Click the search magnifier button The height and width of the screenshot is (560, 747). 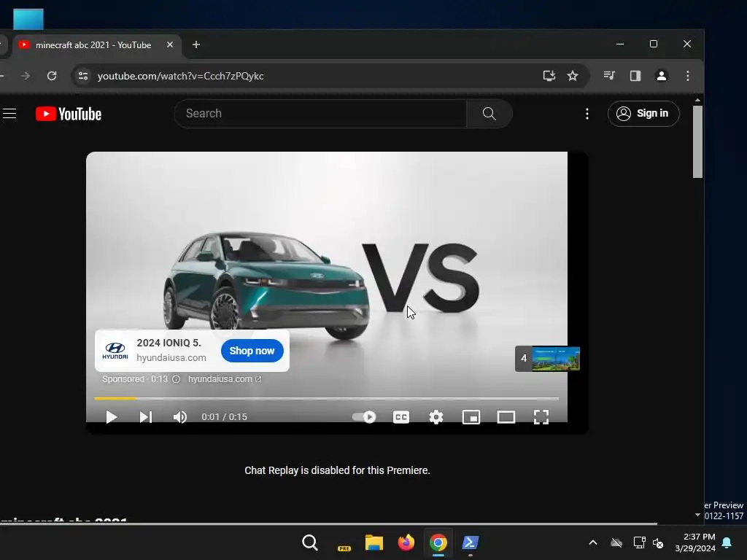(x=489, y=113)
